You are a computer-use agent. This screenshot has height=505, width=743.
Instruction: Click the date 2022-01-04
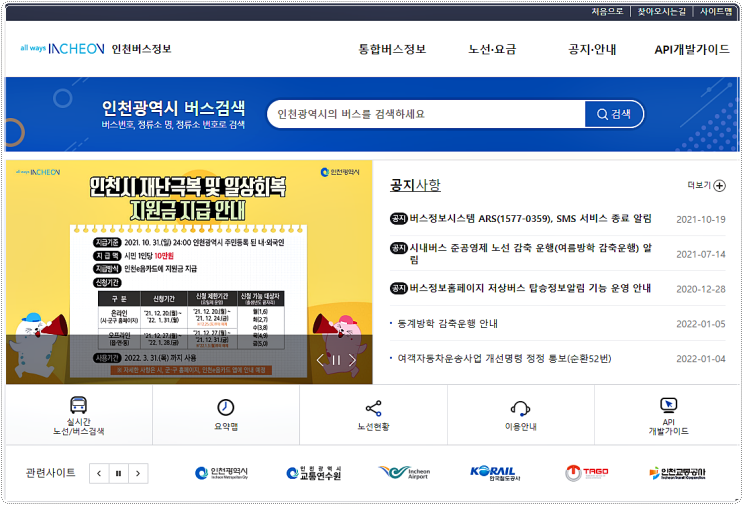pos(700,359)
